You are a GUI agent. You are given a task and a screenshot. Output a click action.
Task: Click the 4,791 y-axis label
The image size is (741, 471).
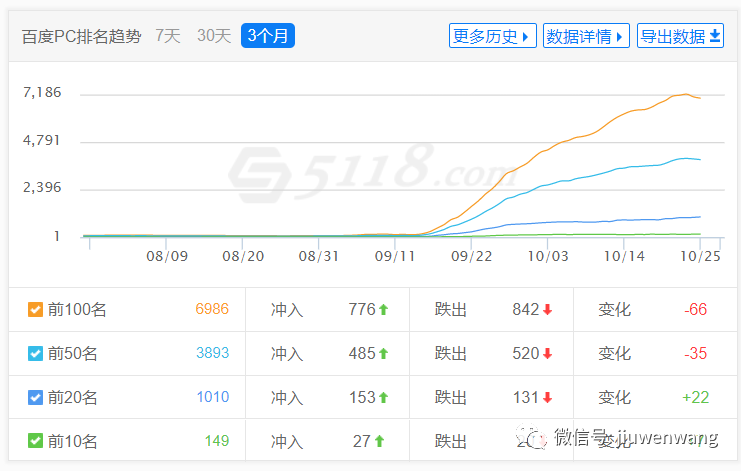coord(42,140)
